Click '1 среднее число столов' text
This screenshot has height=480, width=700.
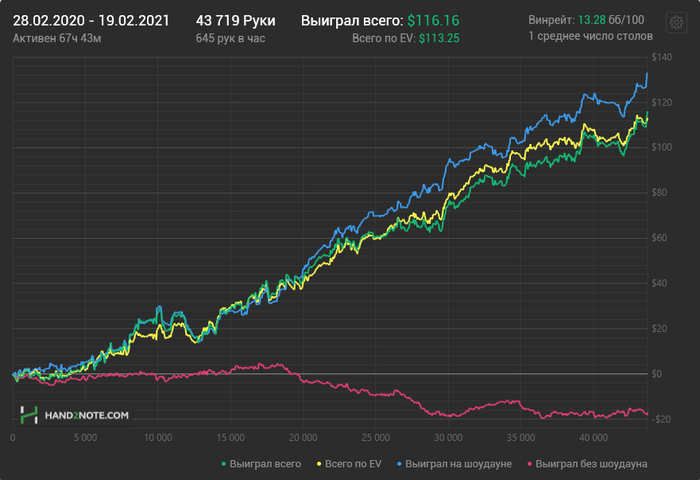[591, 36]
